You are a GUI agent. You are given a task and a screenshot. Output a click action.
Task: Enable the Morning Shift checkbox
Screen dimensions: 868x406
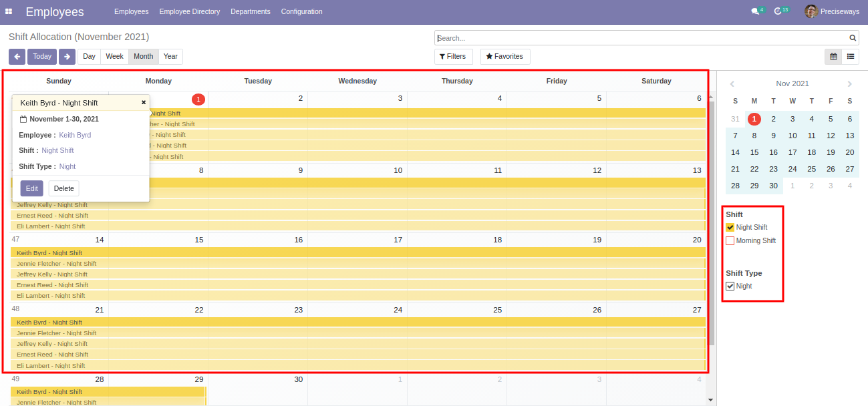coord(730,241)
